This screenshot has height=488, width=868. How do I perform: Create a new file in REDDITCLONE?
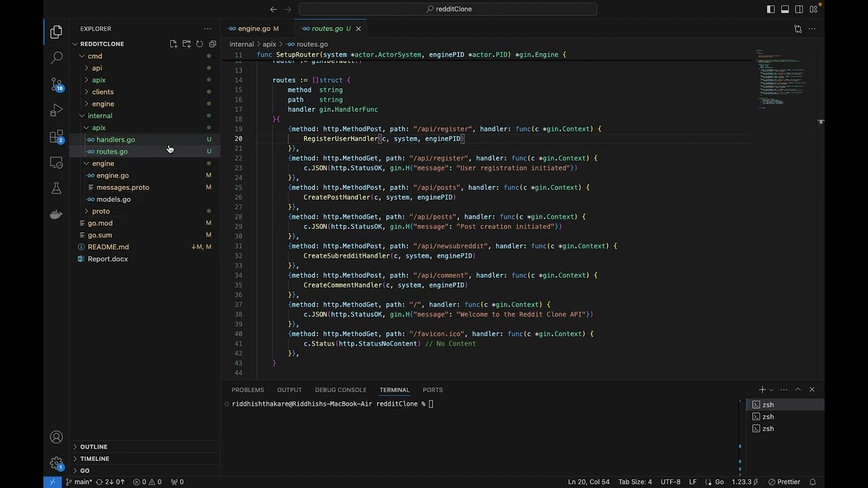tap(174, 44)
